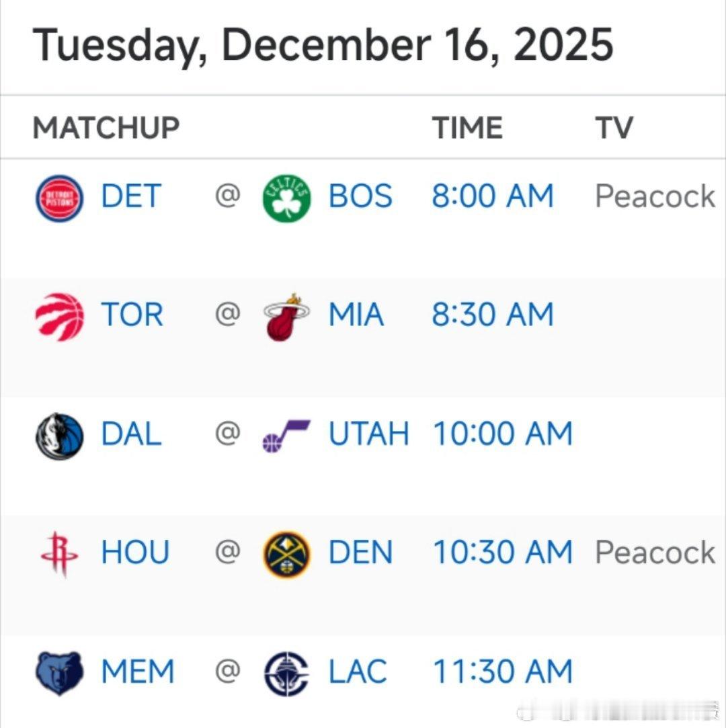
Task: Open the 11:30 AM MEM at LAC game
Action: click(x=503, y=672)
